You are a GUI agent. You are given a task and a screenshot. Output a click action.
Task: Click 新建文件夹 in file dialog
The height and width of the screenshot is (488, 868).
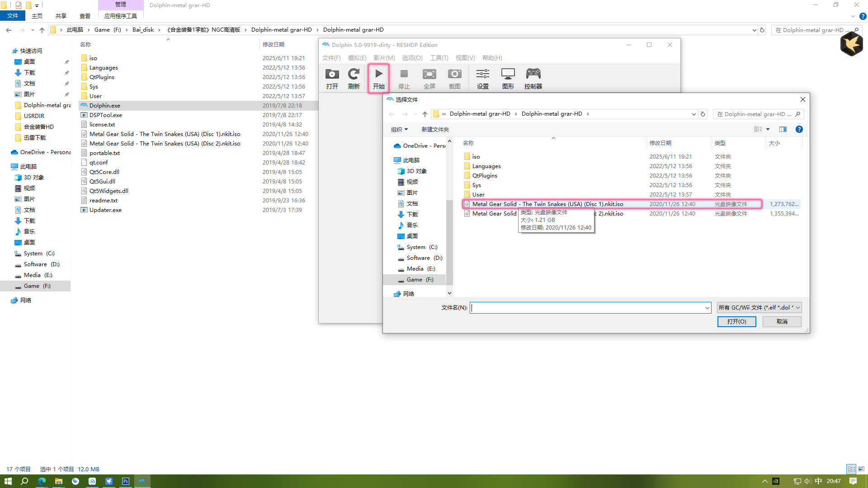tap(435, 129)
